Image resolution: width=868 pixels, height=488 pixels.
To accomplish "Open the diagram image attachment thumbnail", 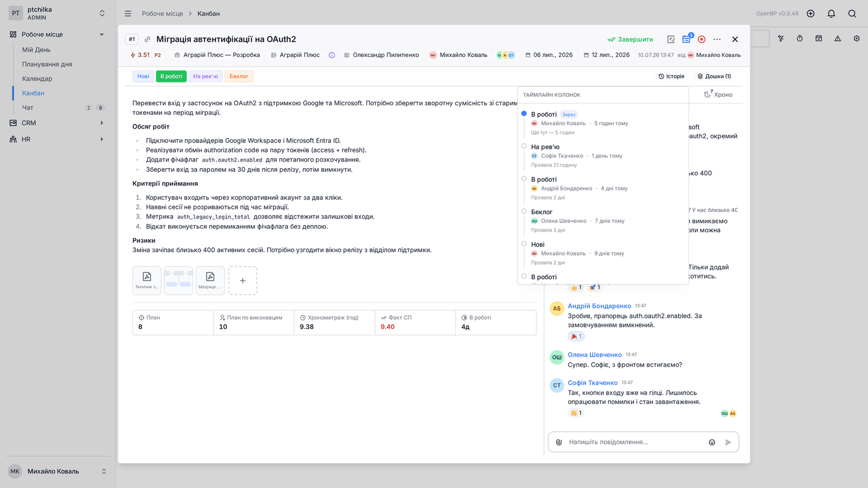I will tap(178, 280).
